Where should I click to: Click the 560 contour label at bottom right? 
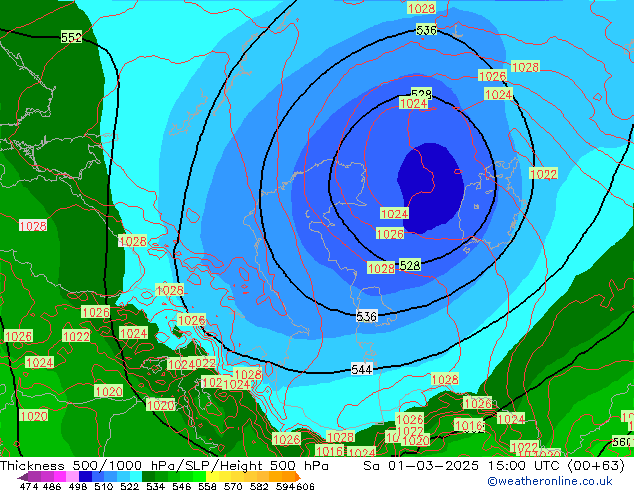pyautogui.click(x=622, y=442)
